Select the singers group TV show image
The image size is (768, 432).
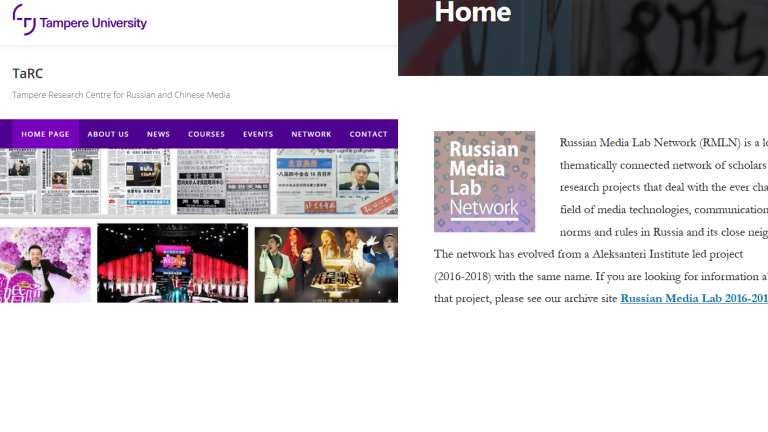pyautogui.click(x=325, y=264)
